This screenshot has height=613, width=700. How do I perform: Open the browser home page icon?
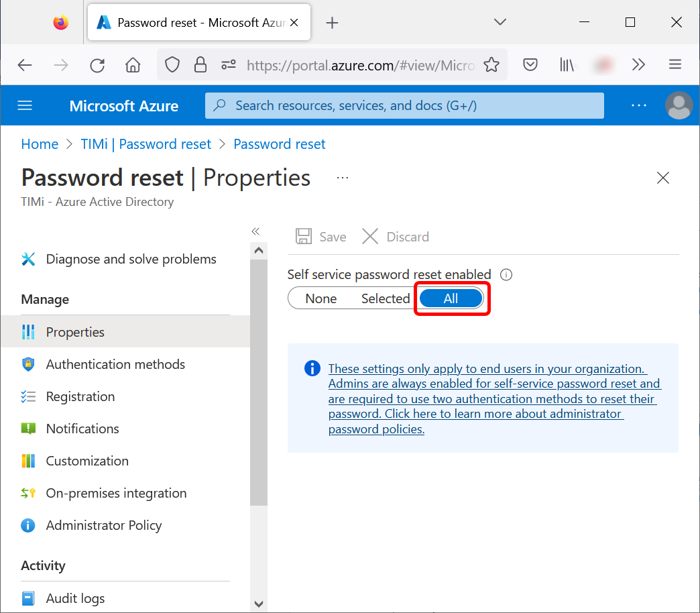(133, 65)
